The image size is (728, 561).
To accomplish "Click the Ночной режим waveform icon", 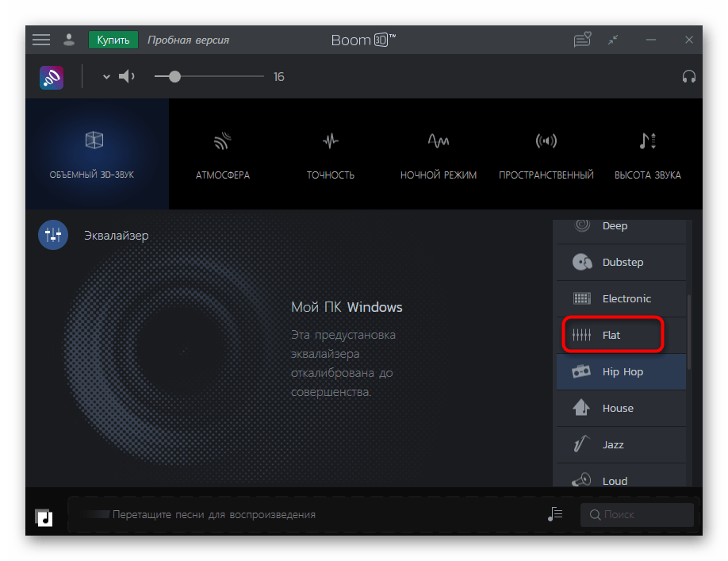I will (x=439, y=140).
